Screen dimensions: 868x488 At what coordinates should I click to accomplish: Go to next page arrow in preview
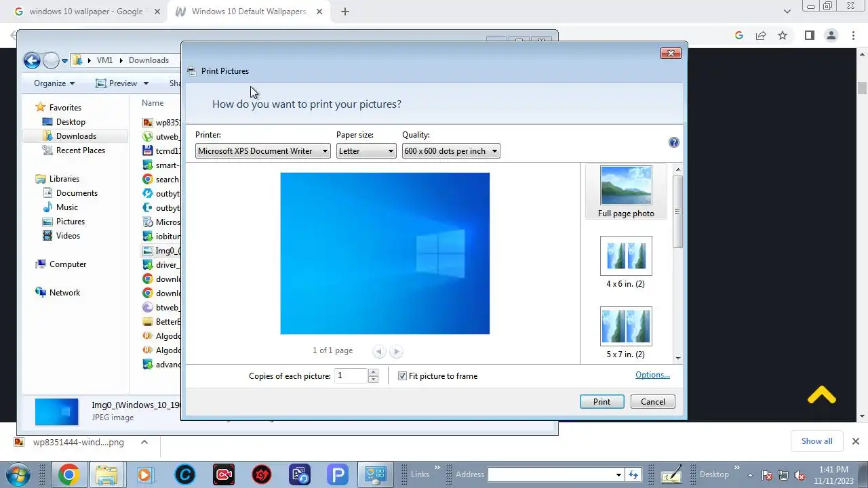coord(397,351)
